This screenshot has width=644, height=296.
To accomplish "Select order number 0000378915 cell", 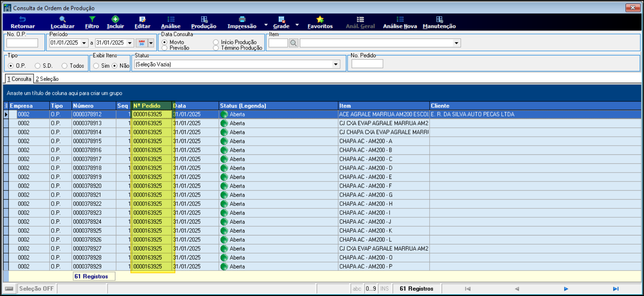I will tap(94, 141).
